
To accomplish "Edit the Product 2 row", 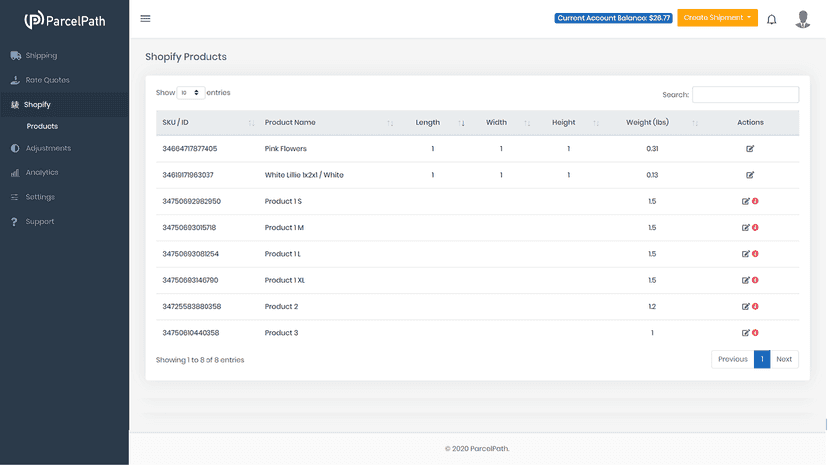I will click(746, 306).
